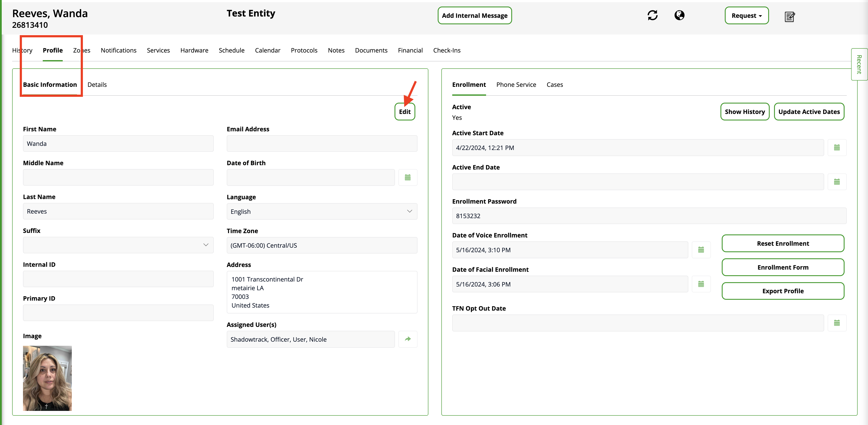Open the Request dropdown menu
The image size is (868, 425).
pyautogui.click(x=746, y=15)
